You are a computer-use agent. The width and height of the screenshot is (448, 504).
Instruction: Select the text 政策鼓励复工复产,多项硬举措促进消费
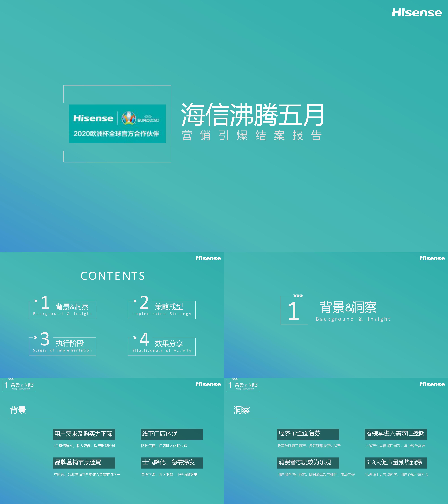[x=309, y=446]
